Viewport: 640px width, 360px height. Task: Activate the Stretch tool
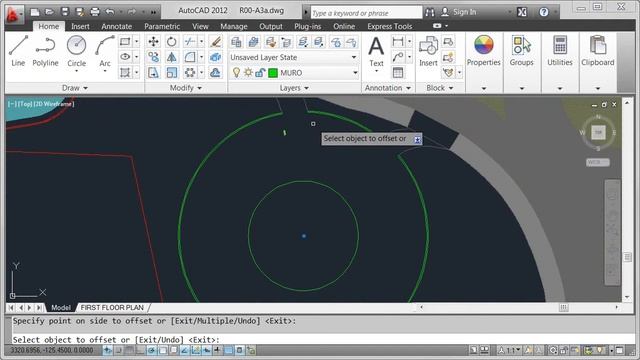click(x=153, y=73)
